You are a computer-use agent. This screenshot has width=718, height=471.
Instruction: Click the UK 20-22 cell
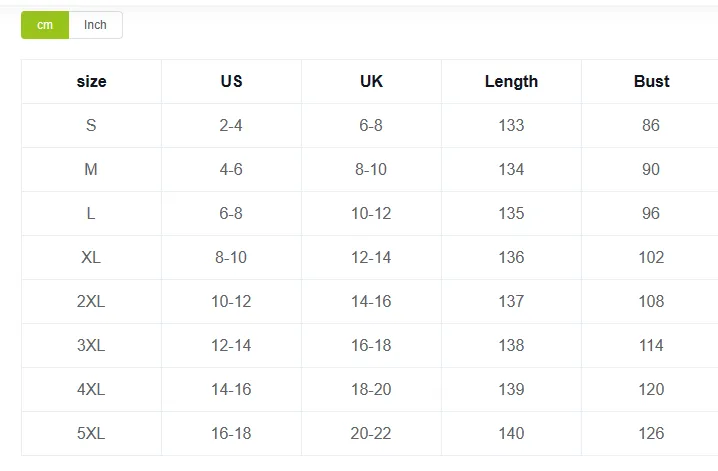point(371,433)
